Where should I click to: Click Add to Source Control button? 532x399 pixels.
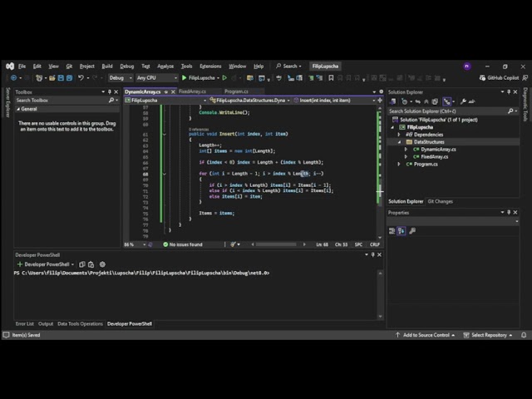[426, 335]
